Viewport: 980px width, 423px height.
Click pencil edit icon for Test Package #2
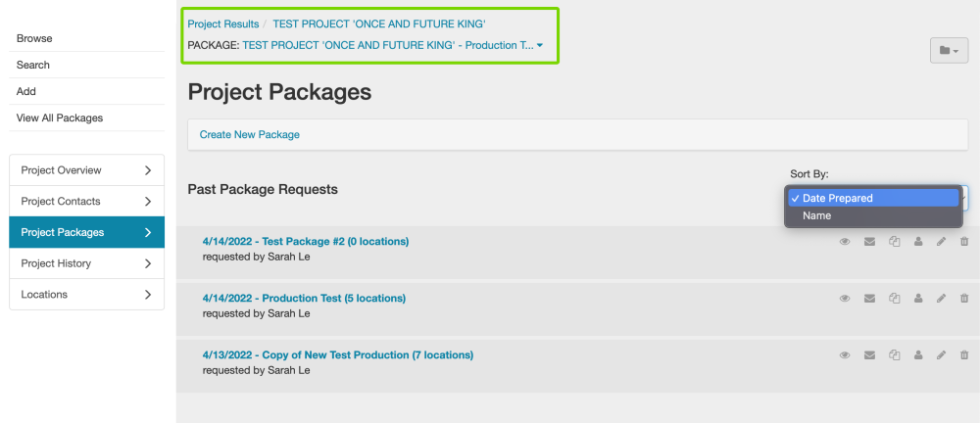pyautogui.click(x=942, y=242)
